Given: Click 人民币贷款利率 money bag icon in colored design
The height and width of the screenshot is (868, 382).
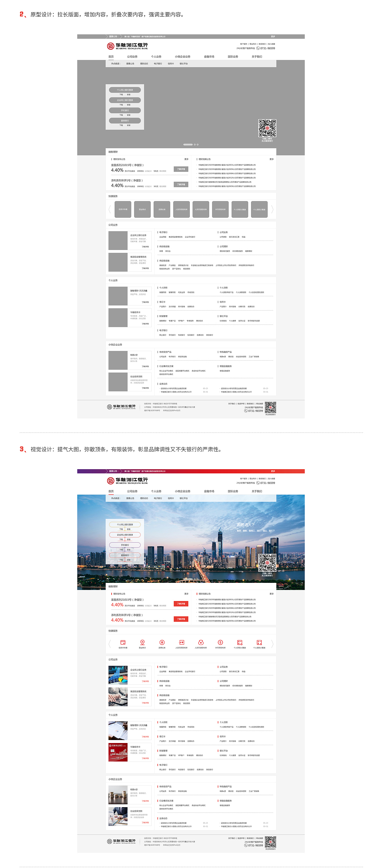Looking at the screenshot, I should click(x=201, y=642).
